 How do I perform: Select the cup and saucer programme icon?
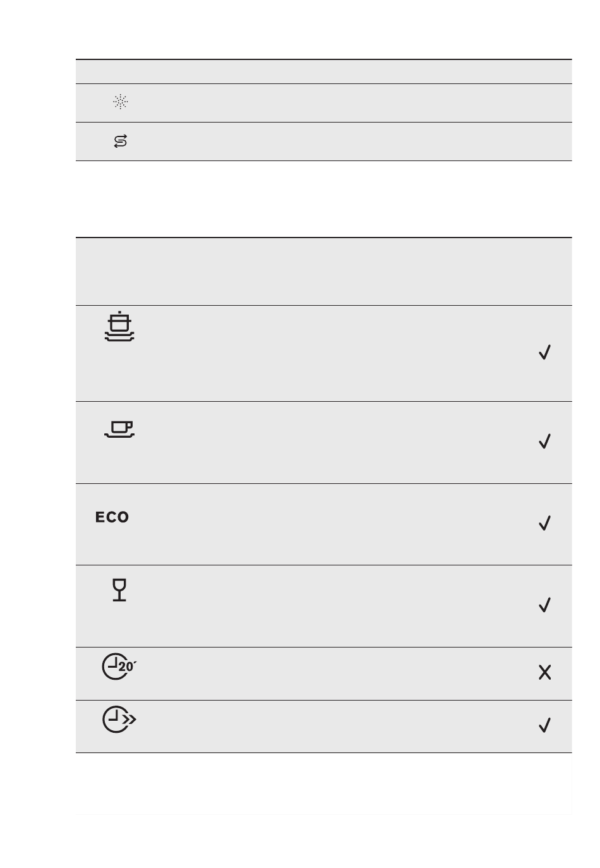119,430
